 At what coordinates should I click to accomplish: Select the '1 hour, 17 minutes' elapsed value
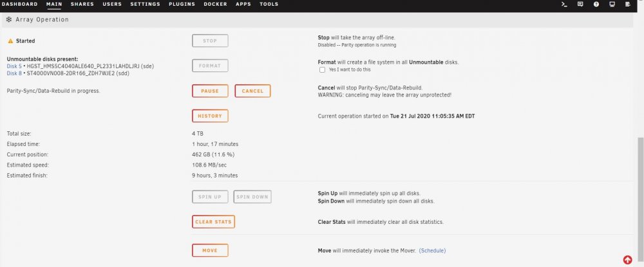coord(215,144)
